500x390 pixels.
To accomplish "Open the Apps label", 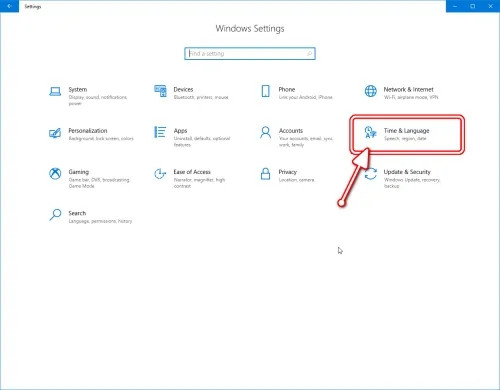I will click(x=180, y=131).
